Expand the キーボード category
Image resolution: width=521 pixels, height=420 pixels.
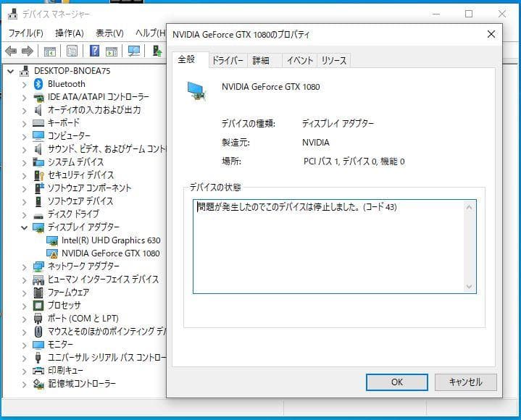click(x=24, y=124)
